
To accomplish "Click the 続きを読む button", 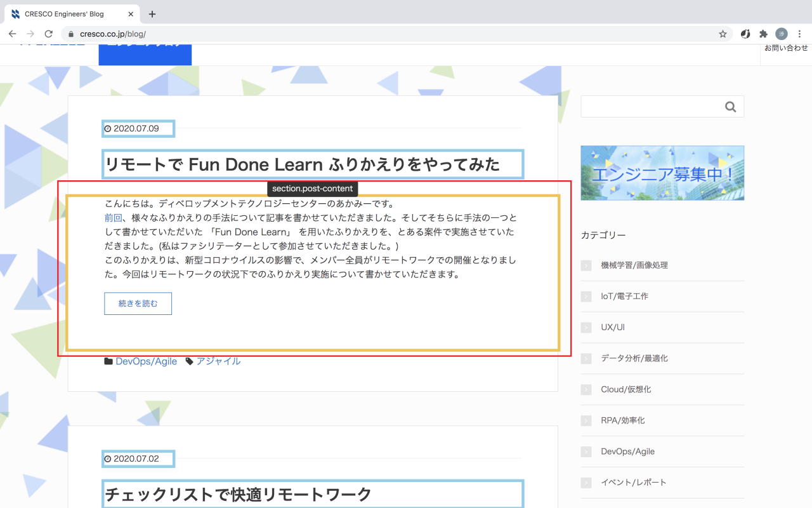I will [138, 304].
